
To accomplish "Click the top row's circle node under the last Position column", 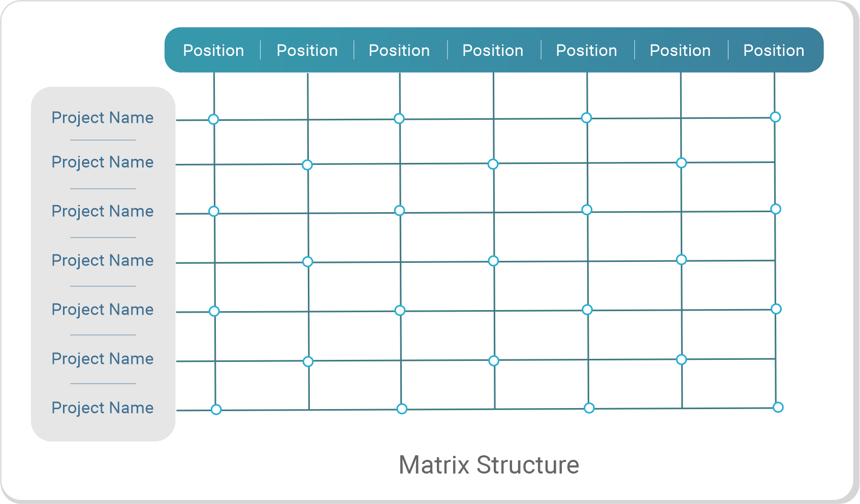I will click(775, 117).
